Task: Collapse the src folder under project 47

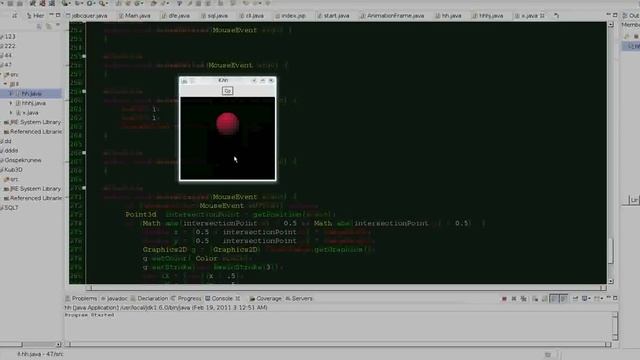Action: tap(2, 75)
